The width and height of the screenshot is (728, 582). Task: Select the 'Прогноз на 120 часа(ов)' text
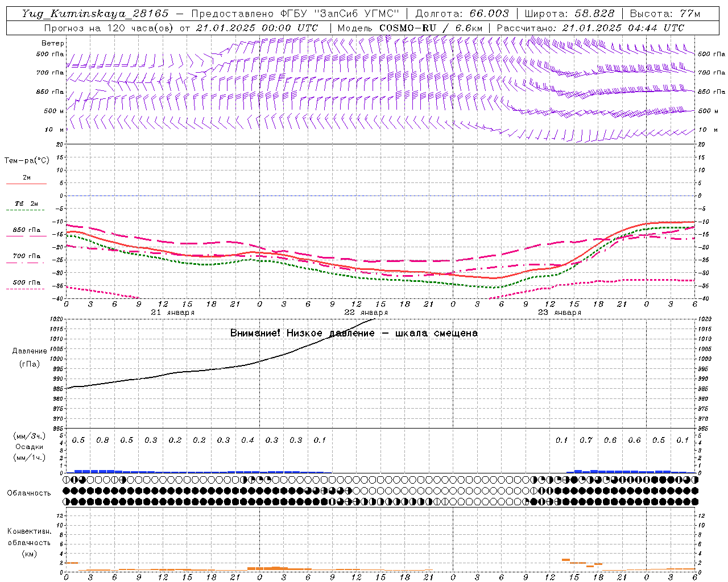pos(109,28)
